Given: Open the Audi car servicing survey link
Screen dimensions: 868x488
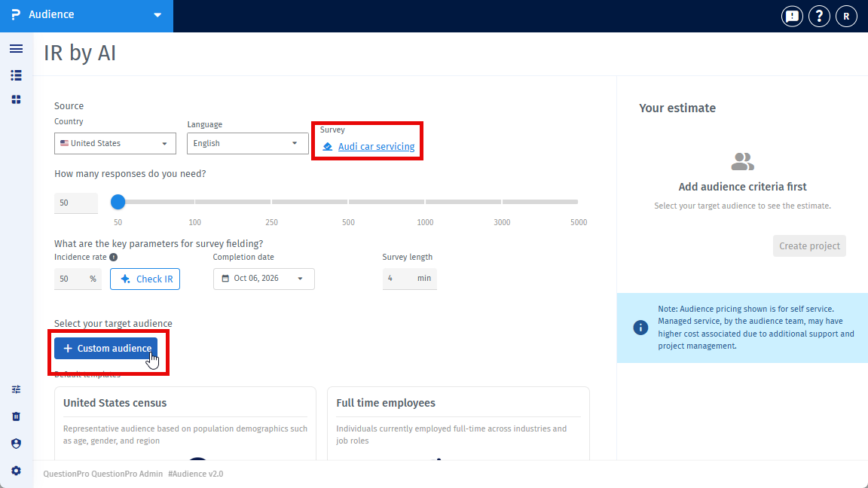Looking at the screenshot, I should click(377, 147).
